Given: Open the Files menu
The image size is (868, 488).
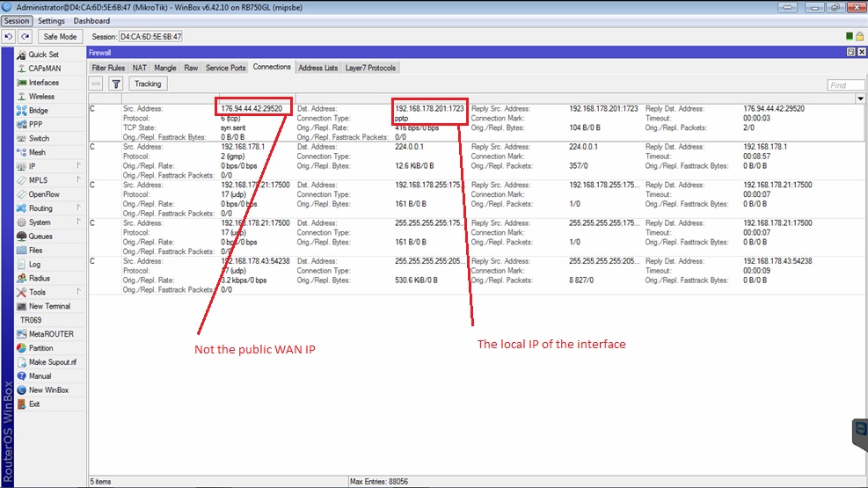Looking at the screenshot, I should tap(35, 250).
